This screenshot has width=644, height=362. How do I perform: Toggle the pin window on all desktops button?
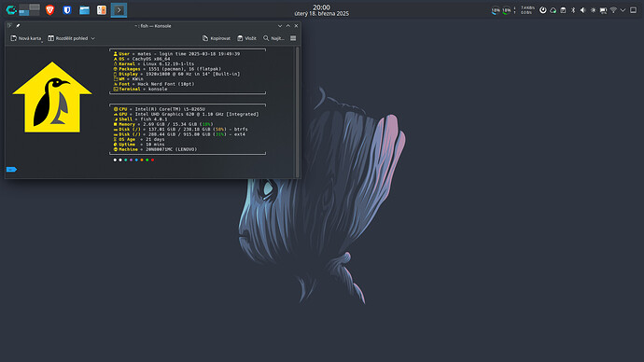click(18, 26)
